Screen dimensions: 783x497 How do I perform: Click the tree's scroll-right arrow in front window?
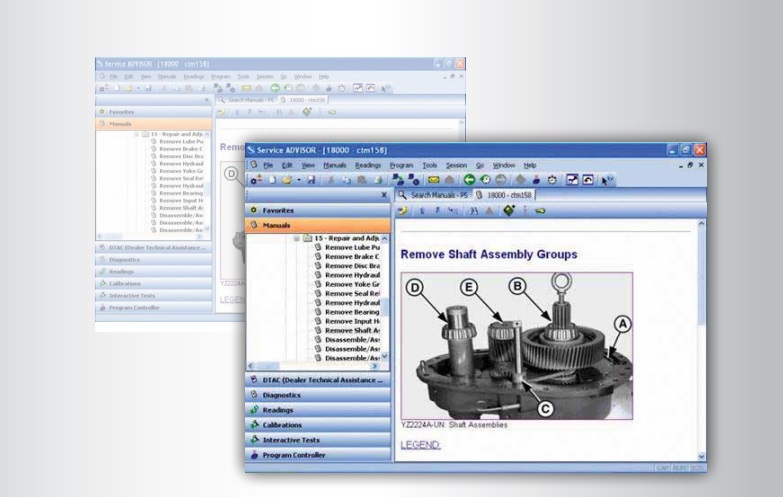[x=375, y=366]
